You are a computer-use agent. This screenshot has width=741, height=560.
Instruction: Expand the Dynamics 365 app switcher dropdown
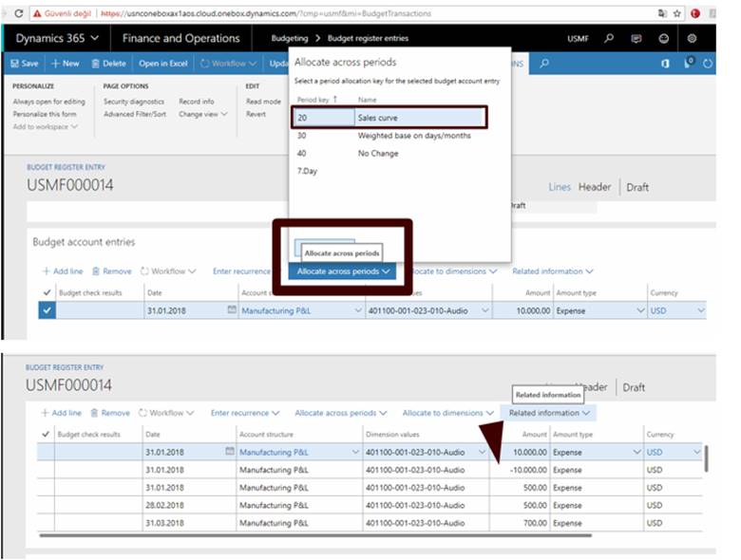coord(57,38)
